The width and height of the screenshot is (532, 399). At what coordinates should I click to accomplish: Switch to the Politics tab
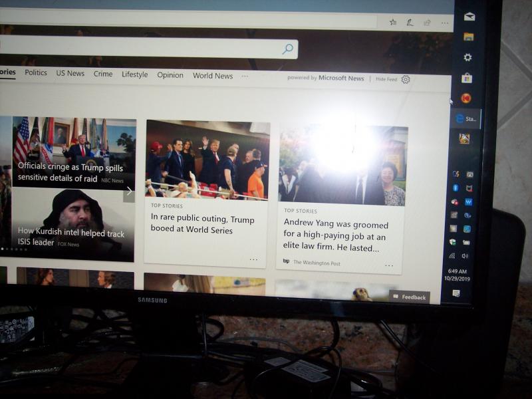pyautogui.click(x=36, y=72)
